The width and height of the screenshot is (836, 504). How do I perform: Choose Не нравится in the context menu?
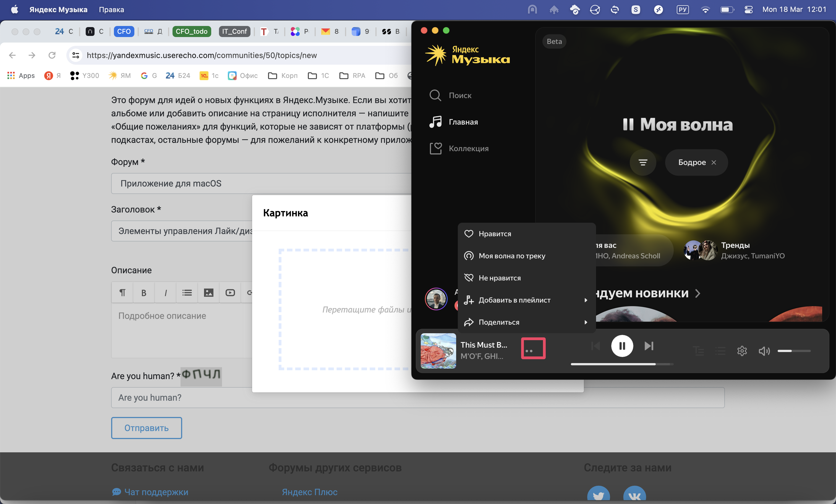527,278
